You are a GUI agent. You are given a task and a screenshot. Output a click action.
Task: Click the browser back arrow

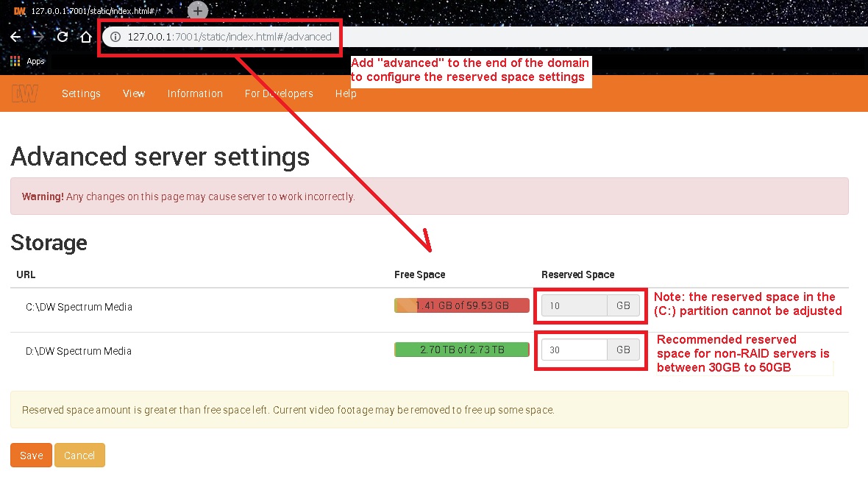(15, 37)
